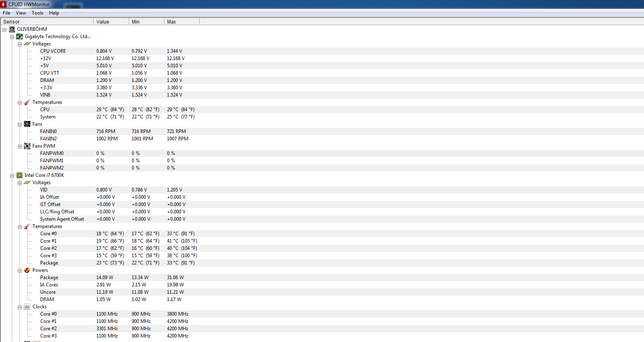This screenshot has height=342, width=644.
Task: Click the Gigabyte Voltages lightning icon
Action: point(27,44)
